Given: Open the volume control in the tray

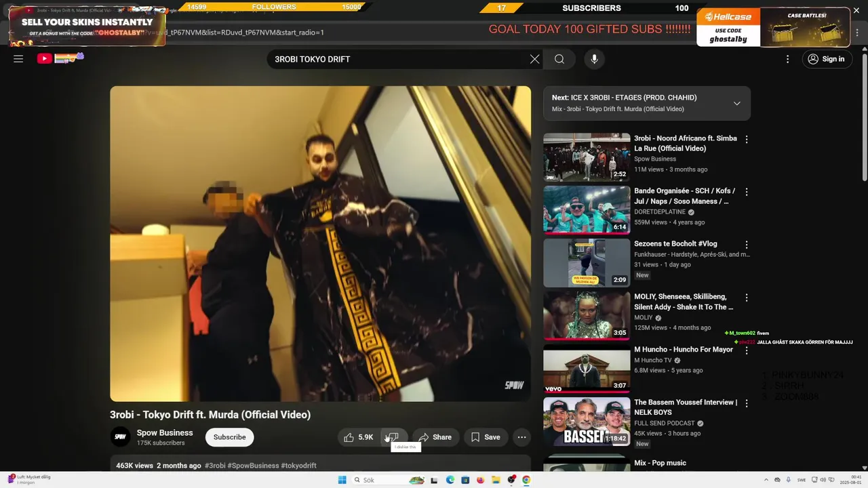Looking at the screenshot, I should [x=823, y=480].
